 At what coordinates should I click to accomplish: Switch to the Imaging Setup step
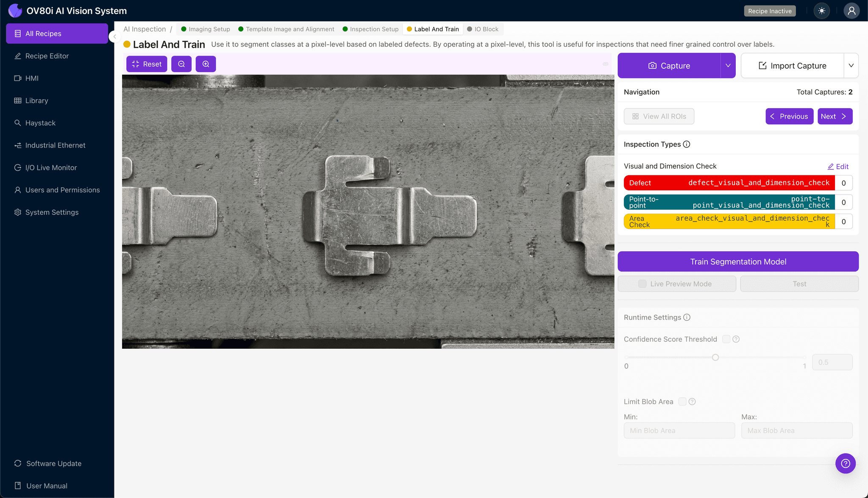pyautogui.click(x=209, y=29)
